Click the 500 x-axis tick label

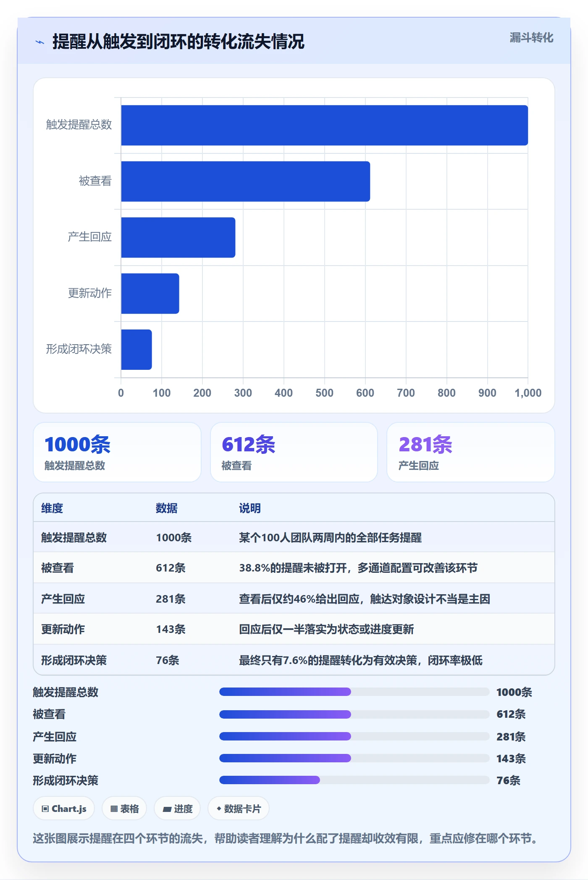[x=325, y=393]
